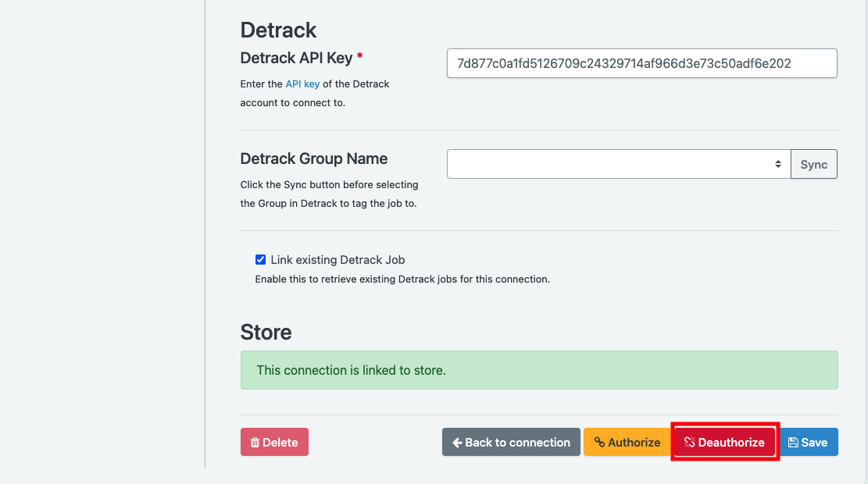
Task: Click the red Delete button
Action: pos(274,442)
